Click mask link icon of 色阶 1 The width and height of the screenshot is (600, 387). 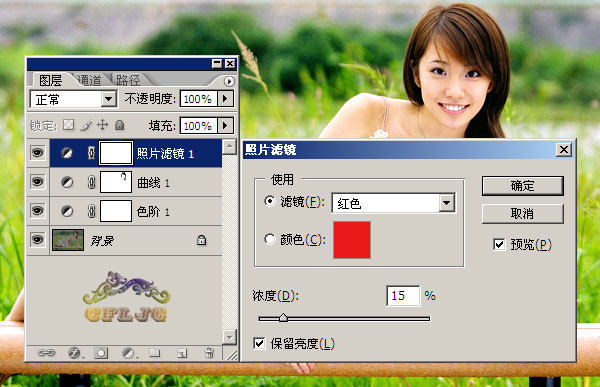click(x=91, y=211)
